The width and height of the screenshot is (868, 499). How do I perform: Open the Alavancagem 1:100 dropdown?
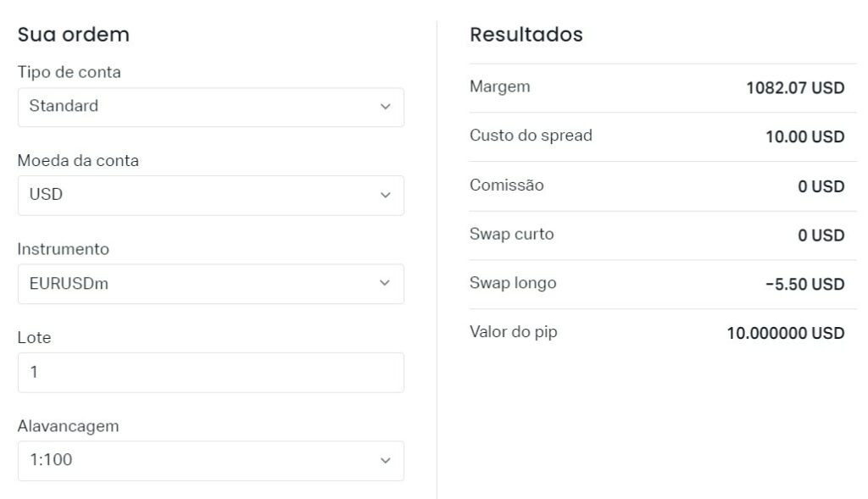pos(210,461)
